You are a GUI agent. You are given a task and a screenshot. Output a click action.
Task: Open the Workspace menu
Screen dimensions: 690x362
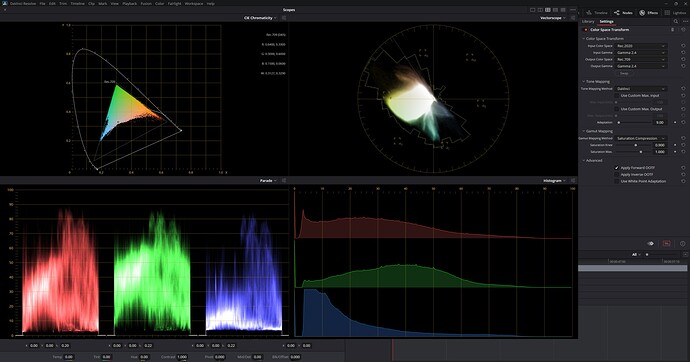(194, 4)
